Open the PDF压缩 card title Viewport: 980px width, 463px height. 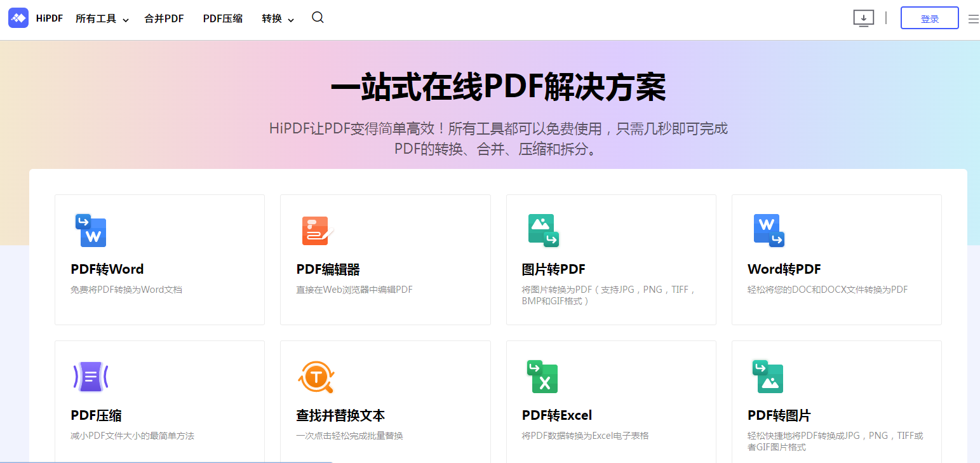coord(96,415)
